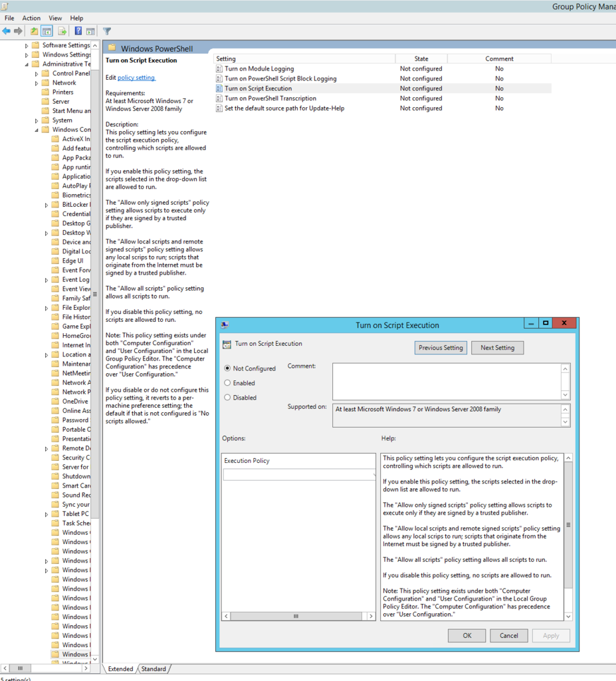Click the policy icon in the dialog header
This screenshot has width=616, height=681.
(x=227, y=344)
